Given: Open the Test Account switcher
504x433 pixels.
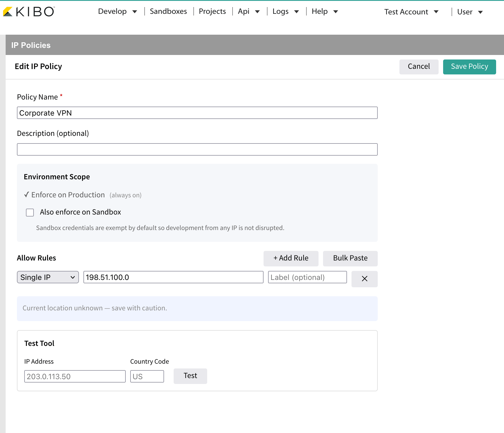Looking at the screenshot, I should click(x=412, y=12).
